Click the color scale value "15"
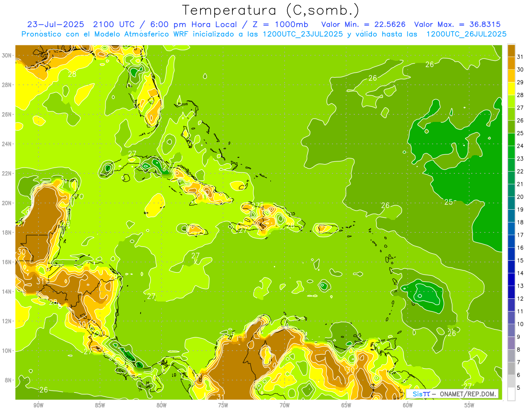The height and width of the screenshot is (411, 532). (520, 260)
